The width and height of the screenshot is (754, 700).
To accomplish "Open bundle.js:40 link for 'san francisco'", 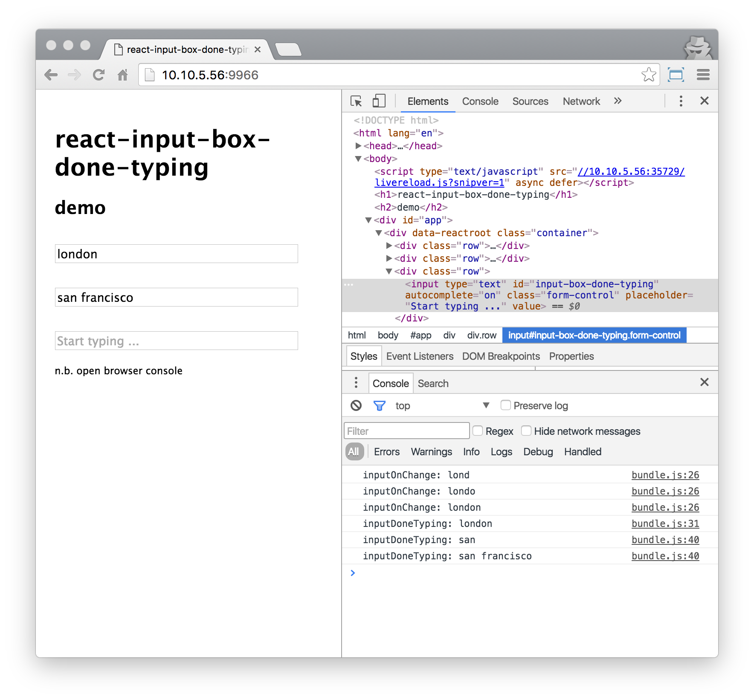I will (665, 556).
